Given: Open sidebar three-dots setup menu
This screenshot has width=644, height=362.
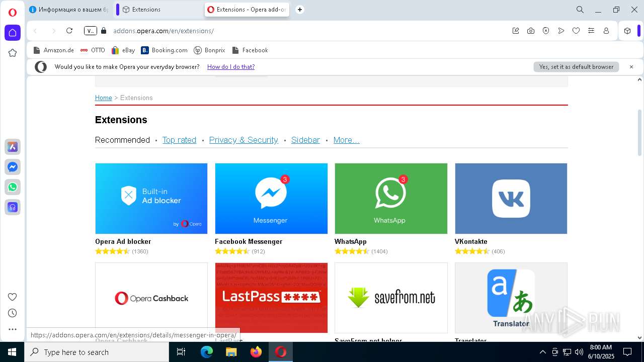Looking at the screenshot, I should coord(13,329).
